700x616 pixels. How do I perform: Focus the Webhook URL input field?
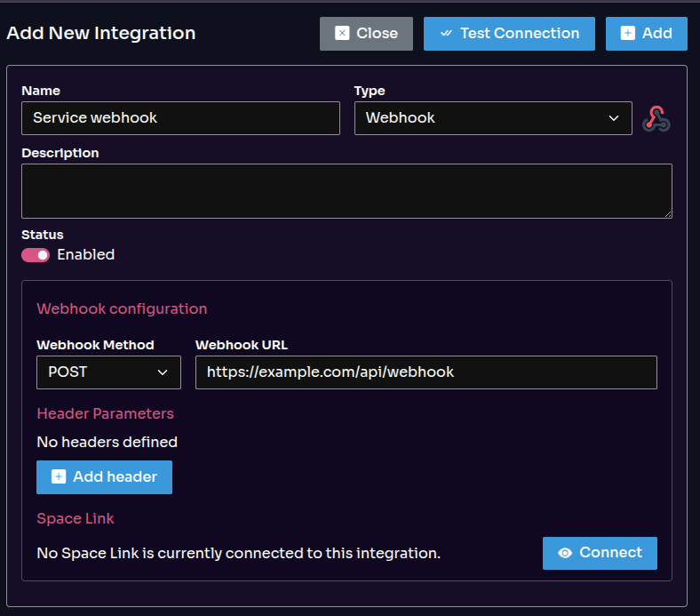coord(426,372)
